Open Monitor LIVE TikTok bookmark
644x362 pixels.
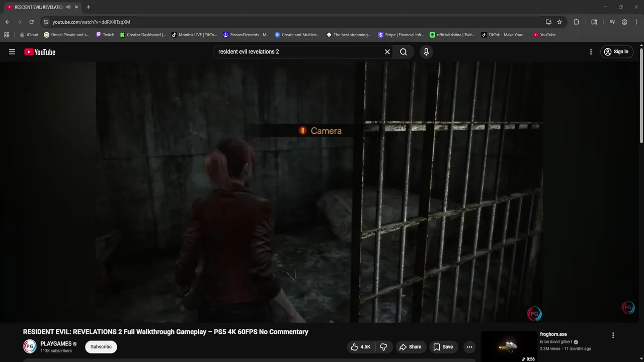click(194, 35)
